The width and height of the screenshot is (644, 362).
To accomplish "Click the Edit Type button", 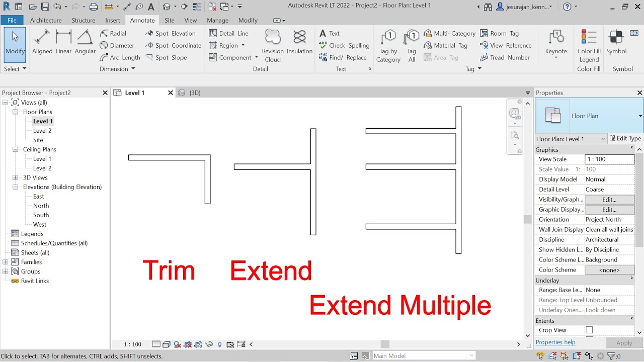I will tap(625, 138).
